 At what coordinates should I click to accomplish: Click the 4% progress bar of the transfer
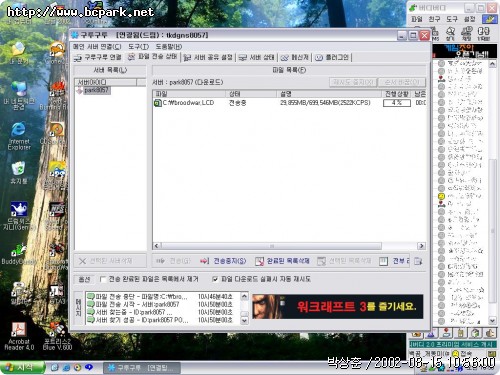click(397, 103)
